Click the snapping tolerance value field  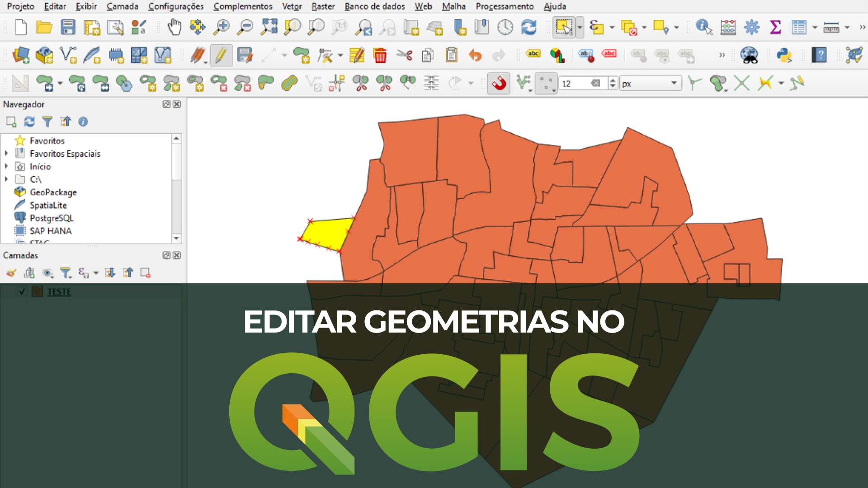click(574, 84)
